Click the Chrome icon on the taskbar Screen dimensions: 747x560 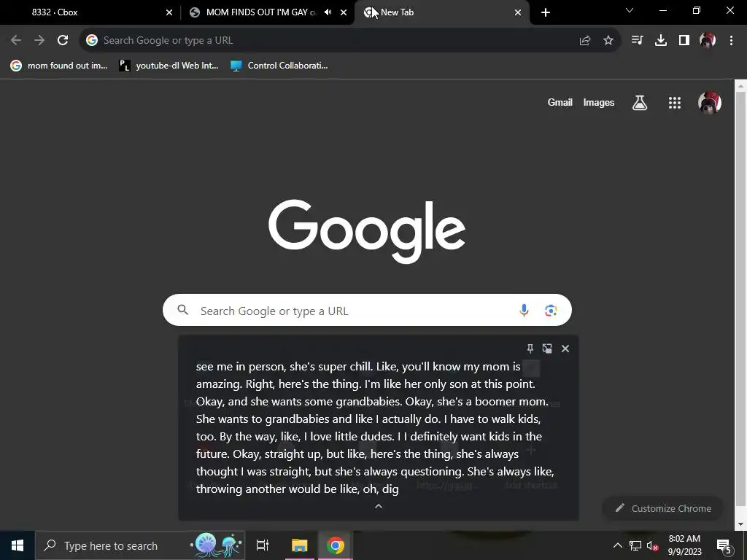(x=336, y=545)
